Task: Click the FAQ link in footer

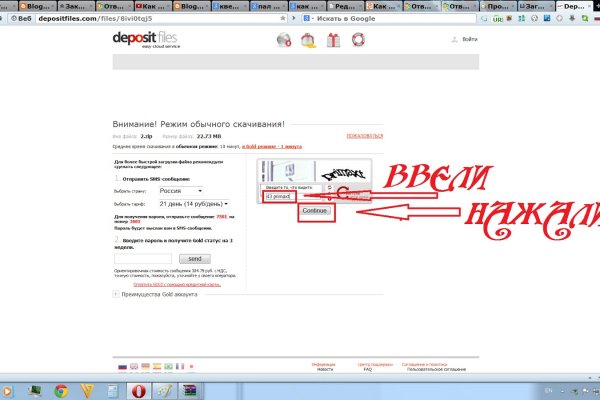Action: (367, 370)
